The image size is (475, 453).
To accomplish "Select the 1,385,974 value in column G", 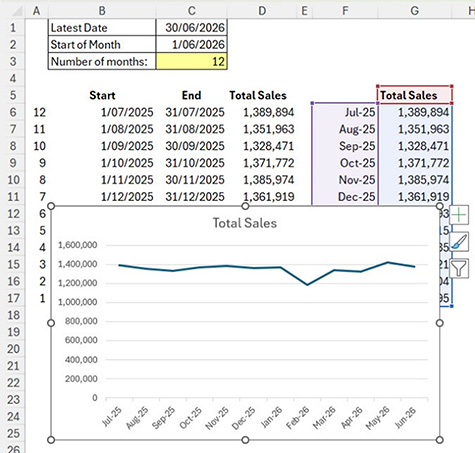I will (x=415, y=180).
